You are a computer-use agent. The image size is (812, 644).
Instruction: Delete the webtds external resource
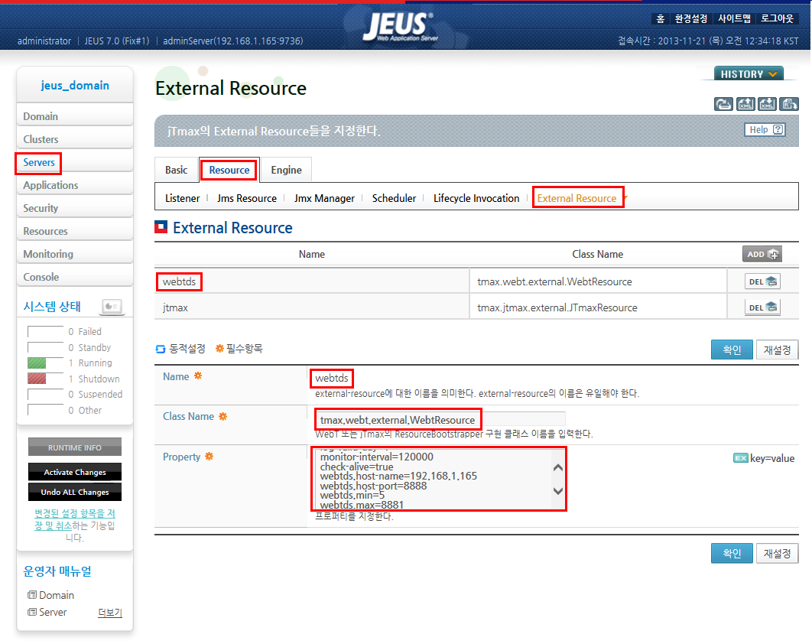coord(762,281)
